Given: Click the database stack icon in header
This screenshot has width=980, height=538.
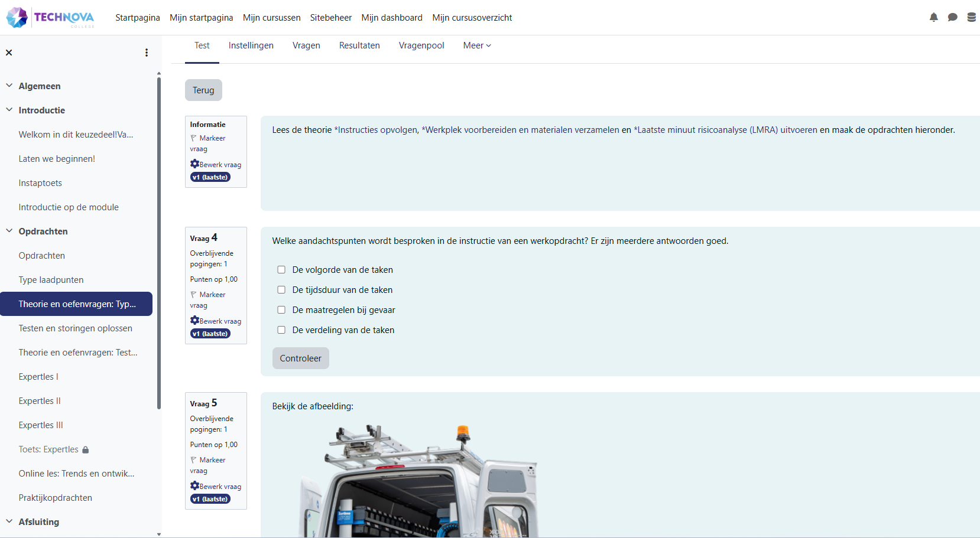Looking at the screenshot, I should (x=971, y=18).
